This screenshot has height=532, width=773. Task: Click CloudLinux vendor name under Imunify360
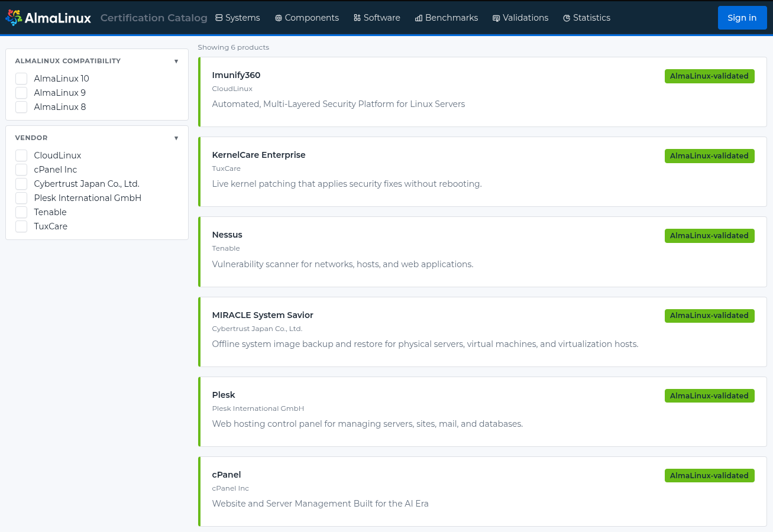[232, 89]
